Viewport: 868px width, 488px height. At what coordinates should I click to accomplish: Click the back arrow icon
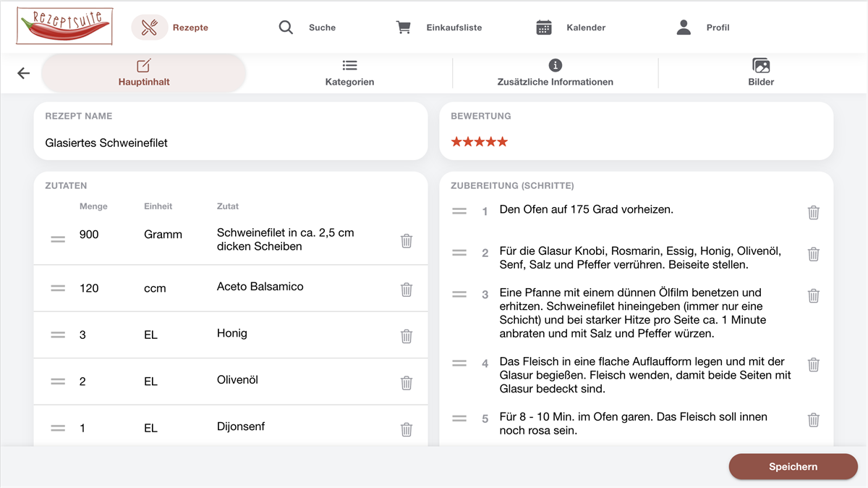point(24,73)
